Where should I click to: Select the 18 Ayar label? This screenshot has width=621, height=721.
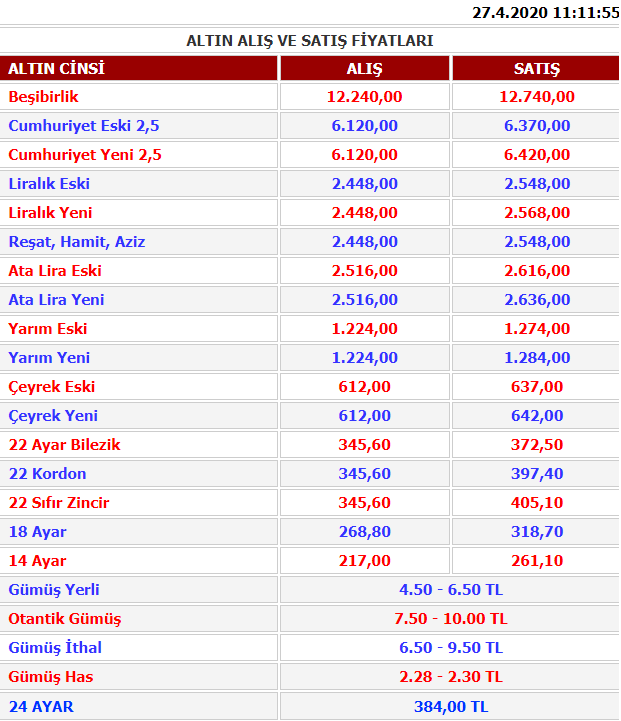point(38,532)
